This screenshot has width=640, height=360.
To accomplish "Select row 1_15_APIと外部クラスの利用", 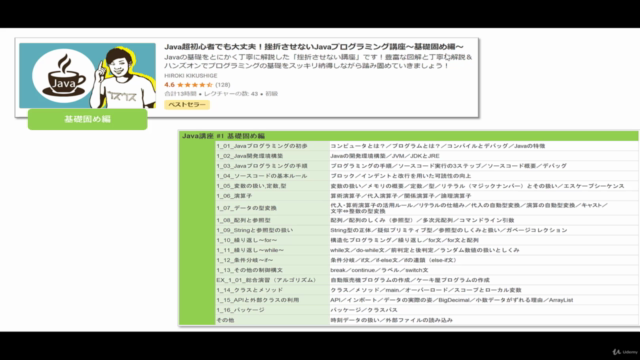I will 272,300.
